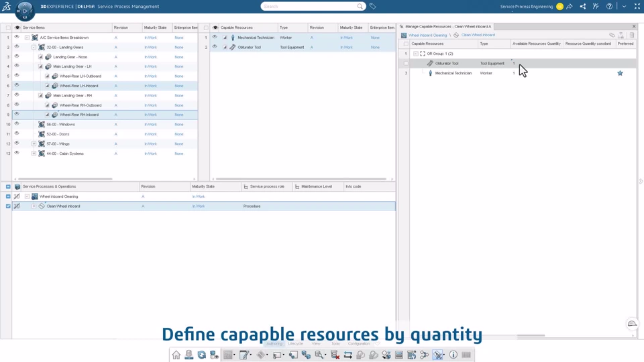Switch to the Lifecycle toolbar tab
The image size is (644, 362).
click(295, 343)
